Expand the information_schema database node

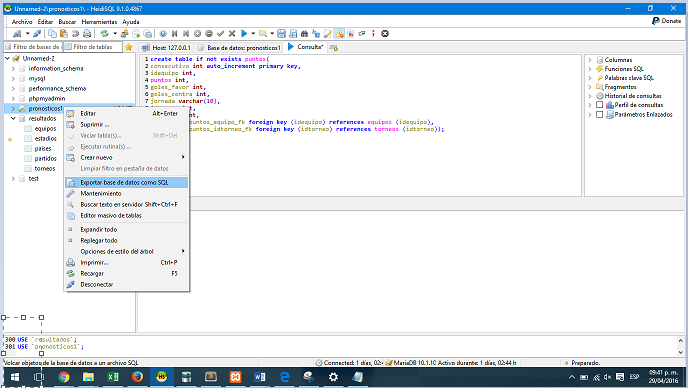(13, 68)
